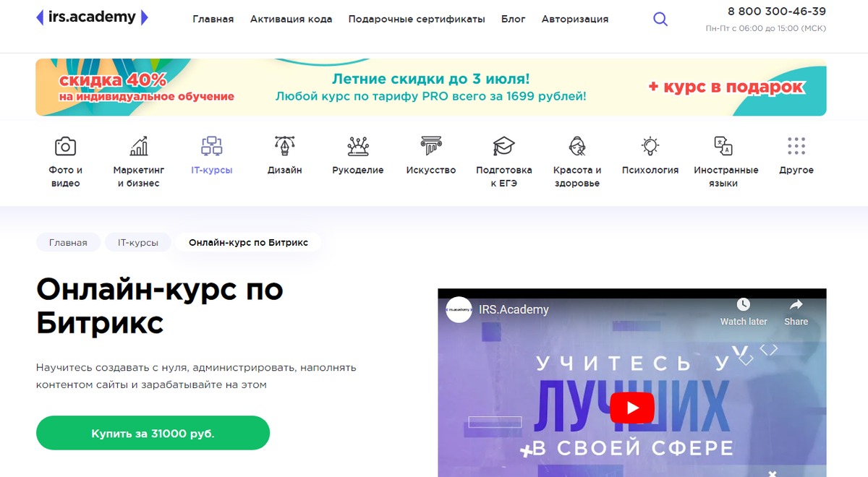Open the search magnifier icon
The width and height of the screenshot is (868, 477).
click(660, 20)
